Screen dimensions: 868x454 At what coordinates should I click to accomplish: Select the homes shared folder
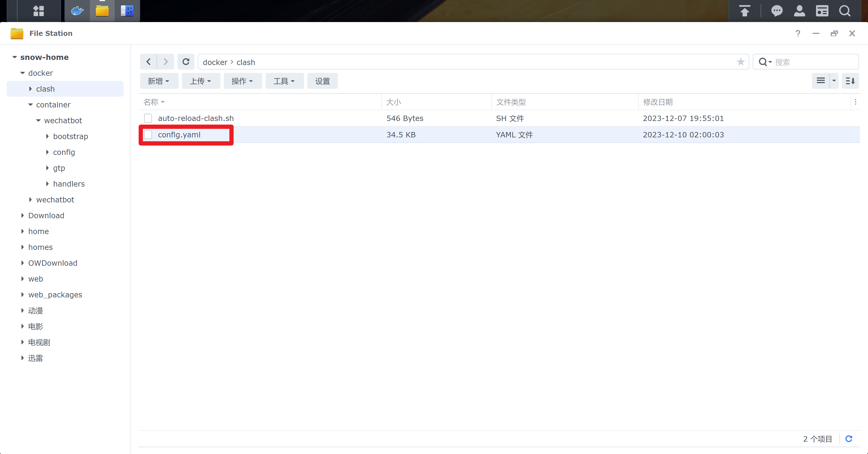[40, 247]
